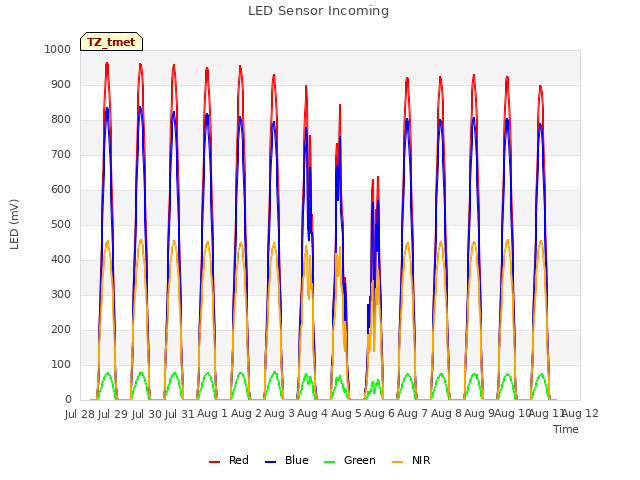The image size is (640, 480).
Task: Select the Blue legend label
Action: [x=297, y=460]
